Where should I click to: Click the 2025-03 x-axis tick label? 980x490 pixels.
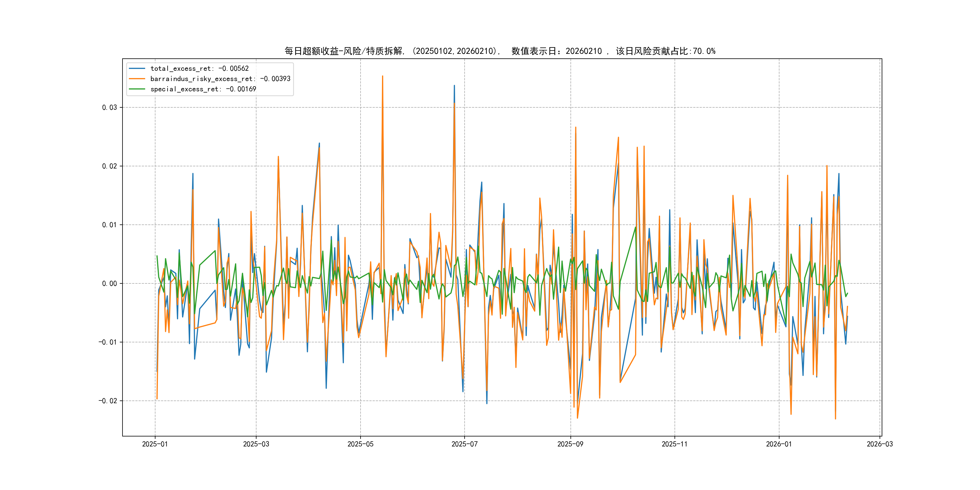pos(256,444)
